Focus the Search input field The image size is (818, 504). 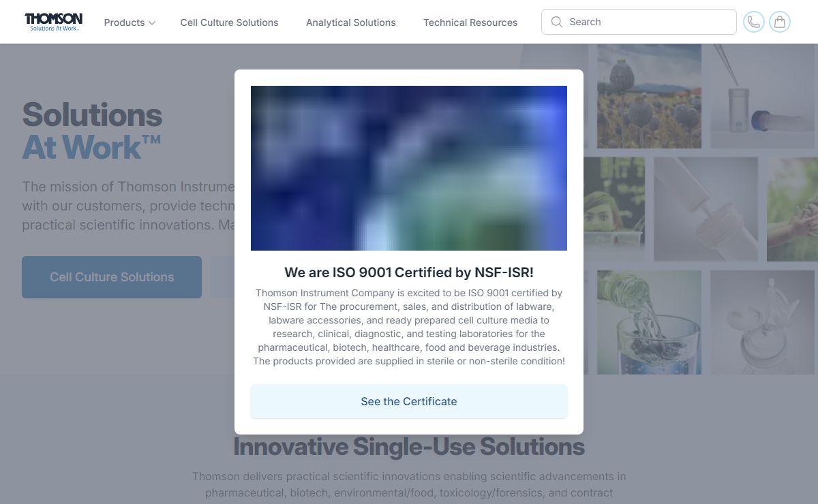click(639, 22)
